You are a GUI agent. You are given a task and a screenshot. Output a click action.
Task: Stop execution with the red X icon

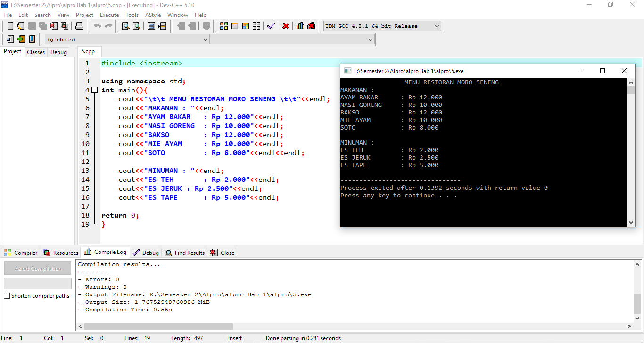point(285,26)
